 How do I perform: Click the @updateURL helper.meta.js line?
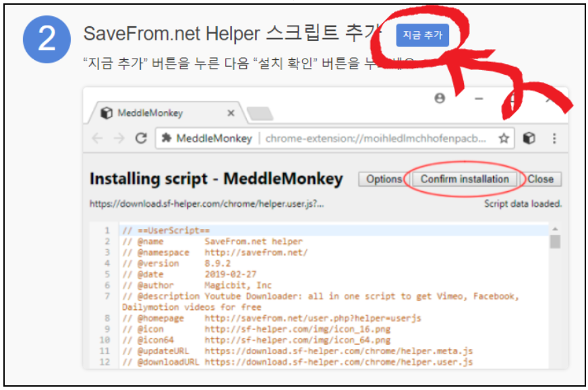297,351
